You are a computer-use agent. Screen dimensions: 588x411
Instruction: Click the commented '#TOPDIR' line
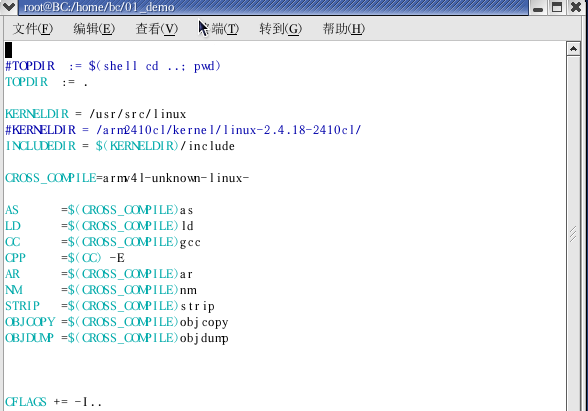pyautogui.click(x=113, y=66)
